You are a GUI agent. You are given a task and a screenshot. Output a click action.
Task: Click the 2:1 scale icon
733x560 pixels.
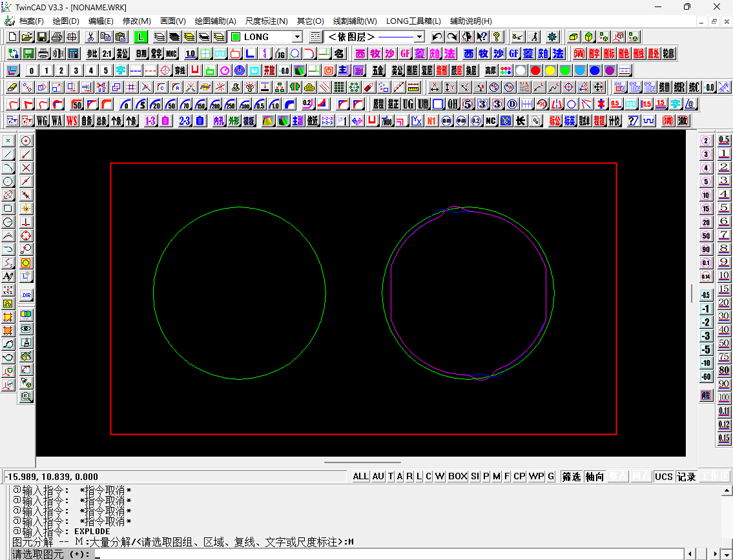click(108, 54)
